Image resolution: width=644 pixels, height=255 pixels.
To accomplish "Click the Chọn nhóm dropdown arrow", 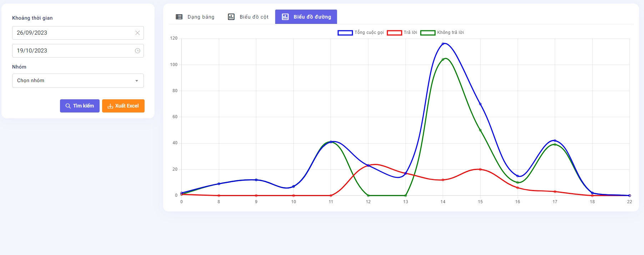I will tap(137, 81).
